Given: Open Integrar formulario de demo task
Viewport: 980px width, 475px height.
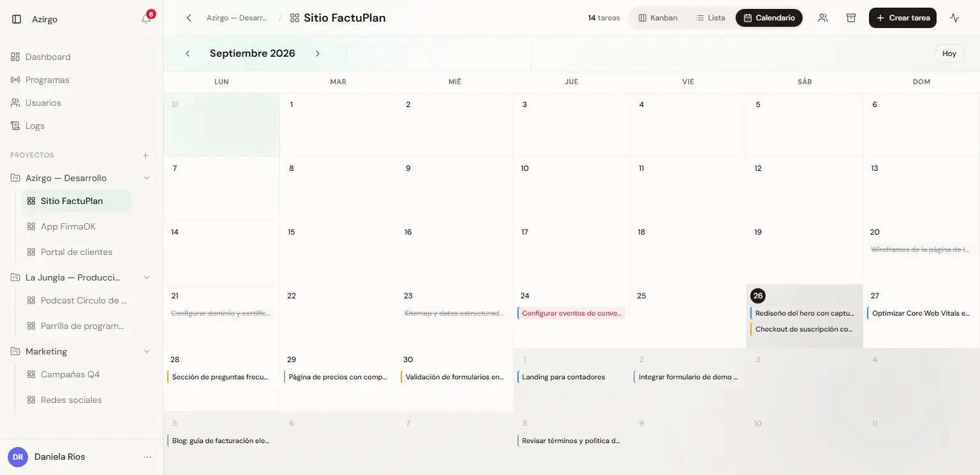Looking at the screenshot, I should pos(688,377).
